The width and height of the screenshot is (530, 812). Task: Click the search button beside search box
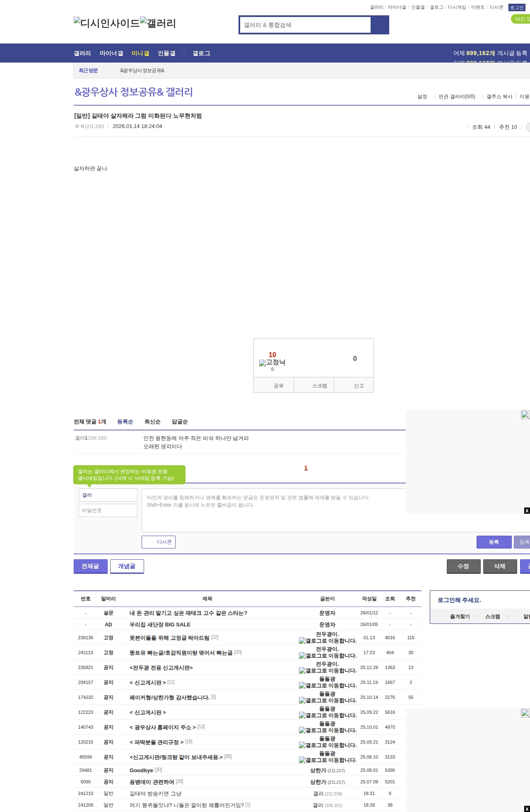point(380,25)
